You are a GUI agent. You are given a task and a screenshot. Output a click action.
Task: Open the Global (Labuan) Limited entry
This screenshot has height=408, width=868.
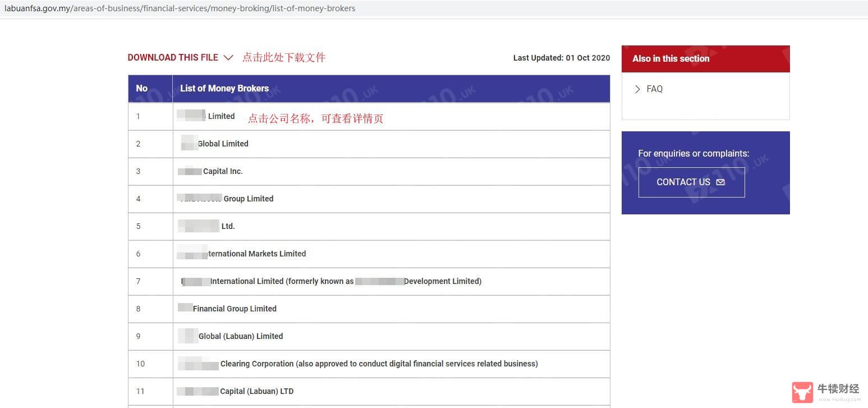pyautogui.click(x=231, y=336)
